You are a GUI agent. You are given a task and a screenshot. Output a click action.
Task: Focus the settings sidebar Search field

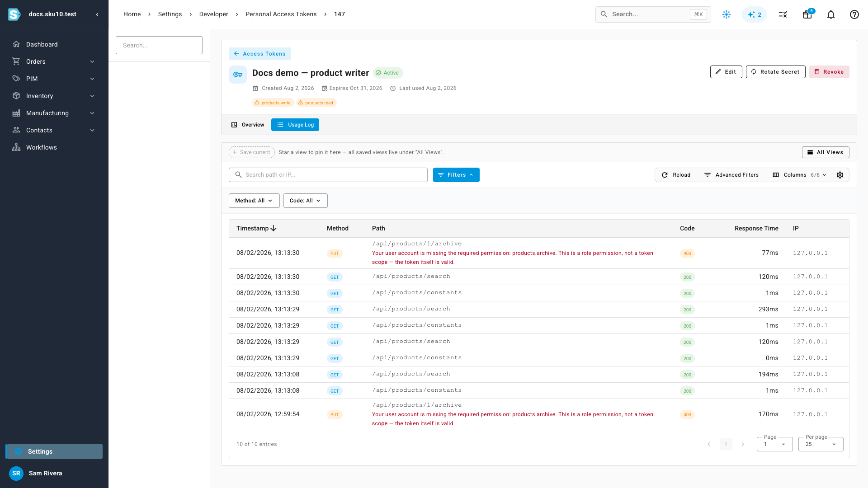[x=159, y=45]
